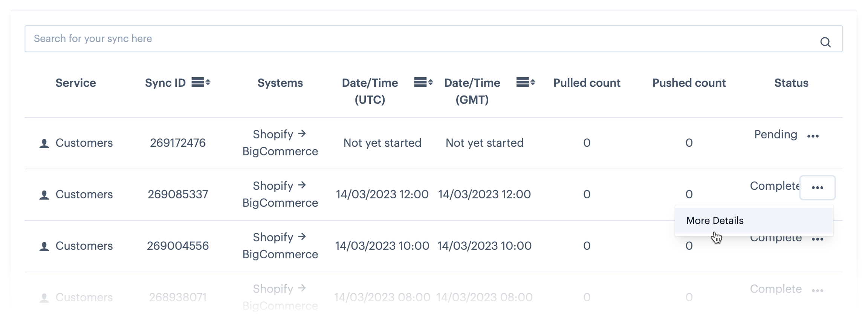Click customer icon in sync 269004556 row
Image resolution: width=868 pixels, height=333 pixels.
(x=44, y=246)
